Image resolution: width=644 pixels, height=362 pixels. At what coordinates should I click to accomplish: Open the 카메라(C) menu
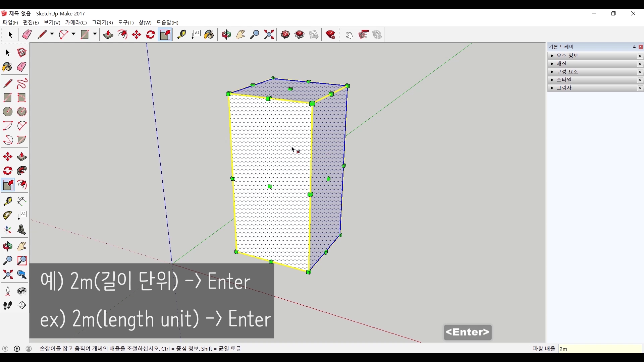76,22
